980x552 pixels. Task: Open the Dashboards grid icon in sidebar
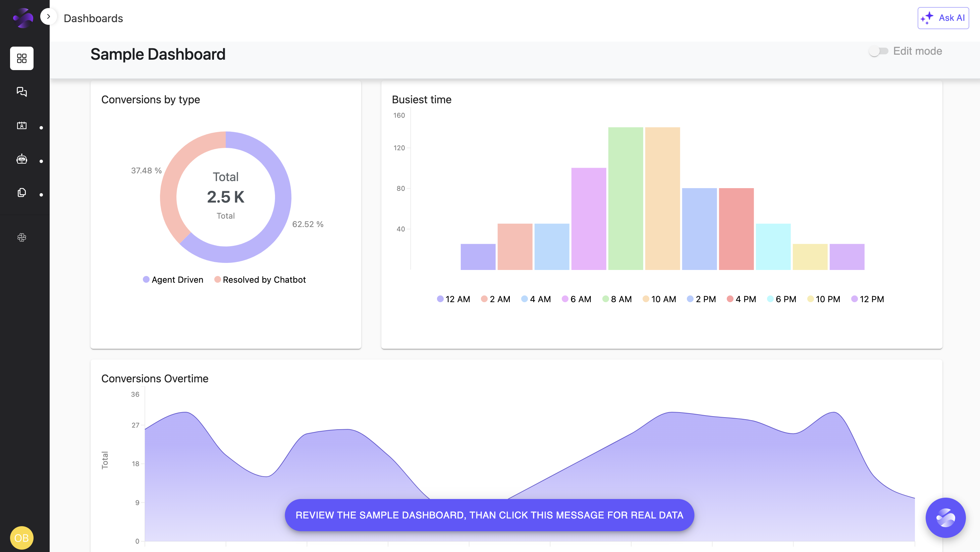22,58
